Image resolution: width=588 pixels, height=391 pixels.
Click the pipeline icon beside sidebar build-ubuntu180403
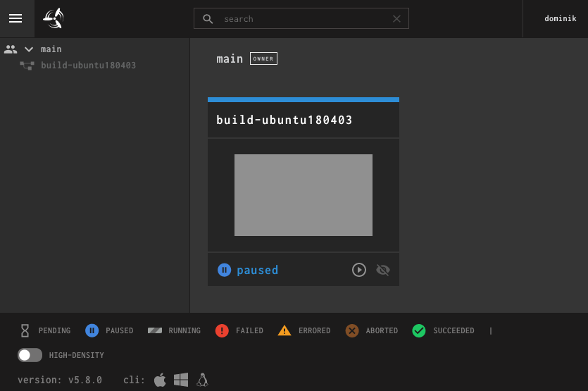tap(27, 66)
